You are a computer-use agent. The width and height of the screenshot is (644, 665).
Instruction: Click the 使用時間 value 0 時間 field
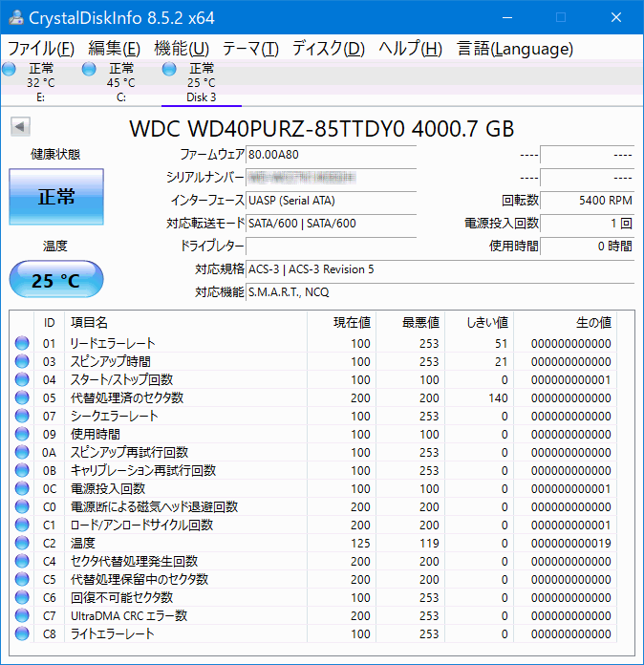[x=588, y=247]
